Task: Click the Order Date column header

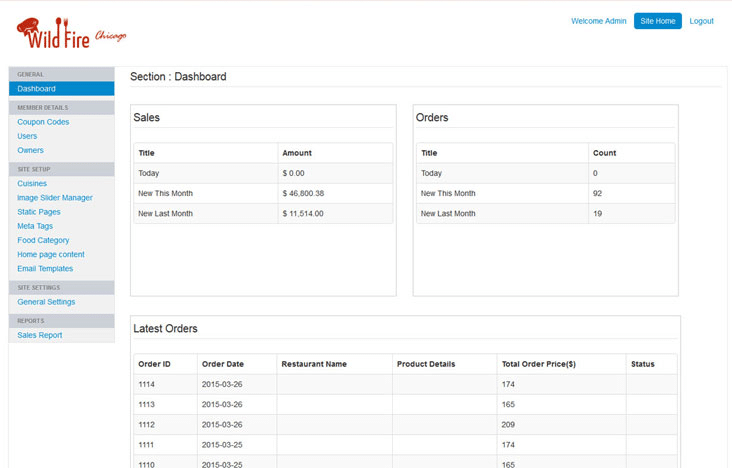Action: click(x=222, y=364)
